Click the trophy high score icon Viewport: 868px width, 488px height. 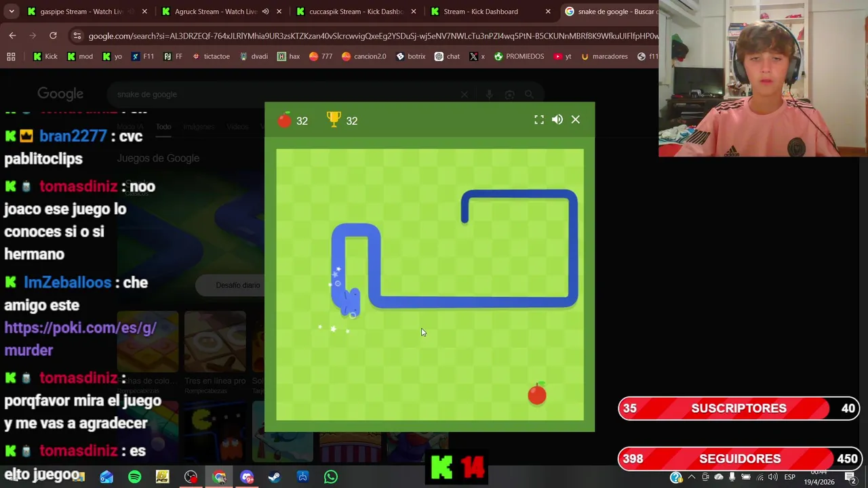[334, 119]
